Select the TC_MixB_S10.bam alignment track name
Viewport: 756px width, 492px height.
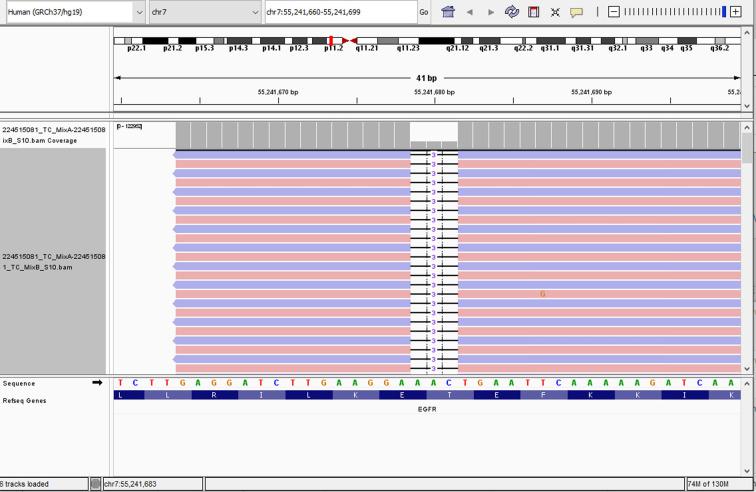(x=53, y=261)
